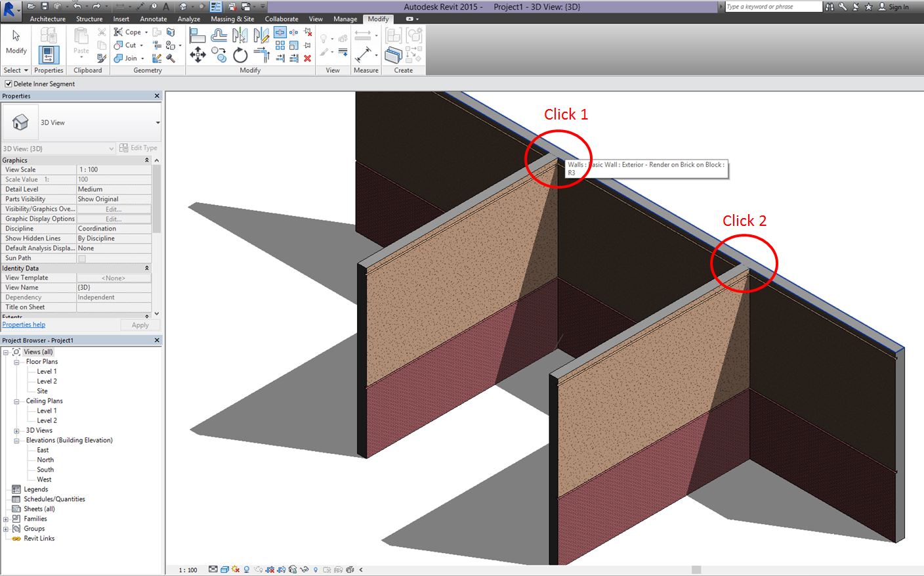Switch to the Architecture ribbon tab
This screenshot has width=924, height=576.
47,19
